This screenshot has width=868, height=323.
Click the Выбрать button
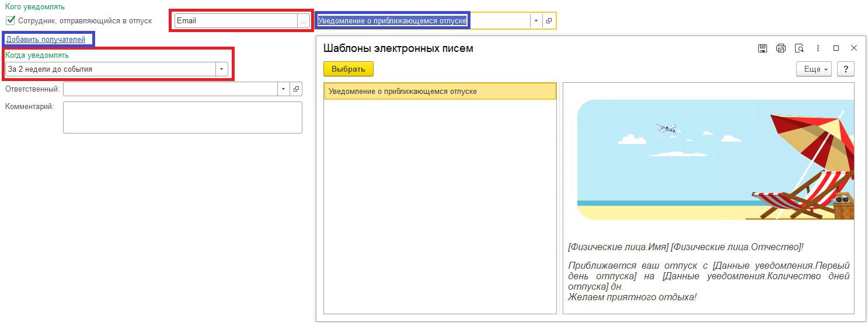pyautogui.click(x=348, y=69)
